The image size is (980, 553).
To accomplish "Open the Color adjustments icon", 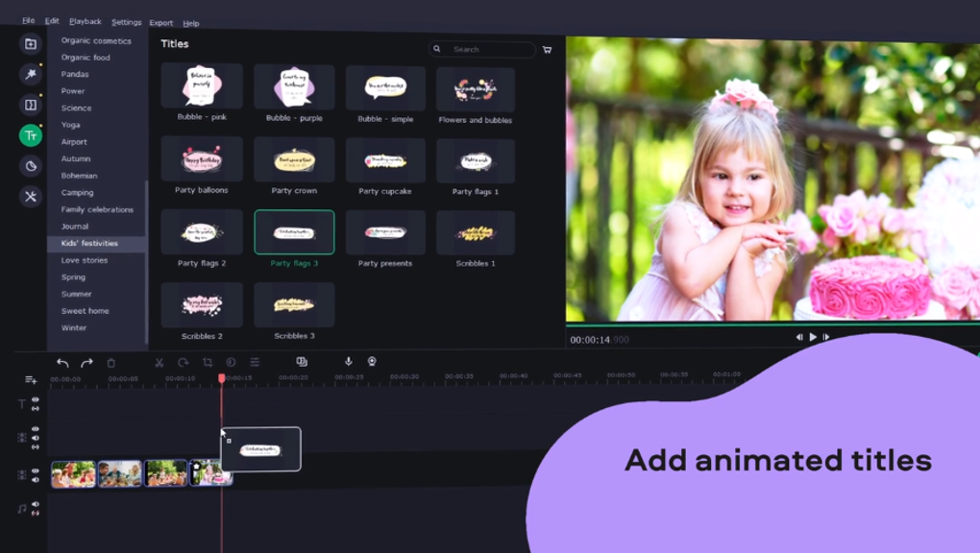I will pos(231,362).
